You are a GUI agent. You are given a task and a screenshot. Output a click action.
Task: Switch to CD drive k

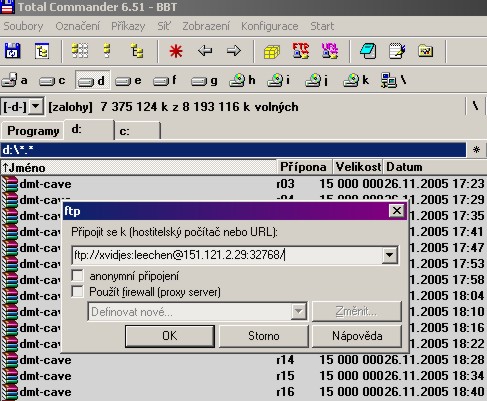(356, 80)
